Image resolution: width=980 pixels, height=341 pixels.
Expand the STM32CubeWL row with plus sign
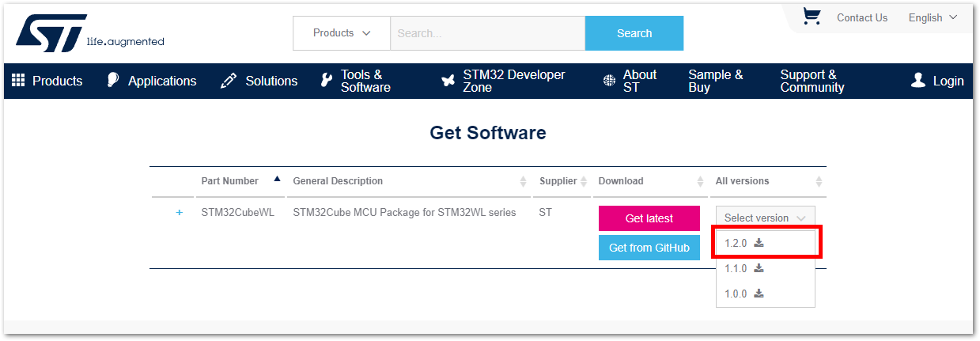coord(179,213)
